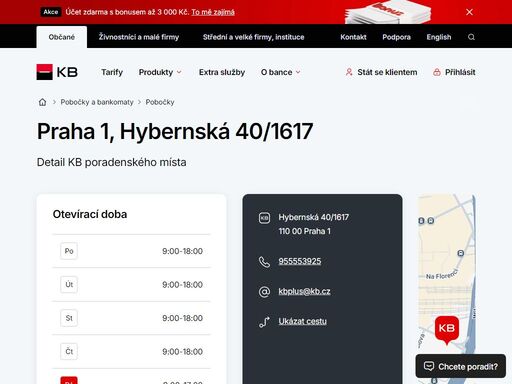
Task: Click the transit stop icon near Na Florenci
Action: tap(460, 253)
